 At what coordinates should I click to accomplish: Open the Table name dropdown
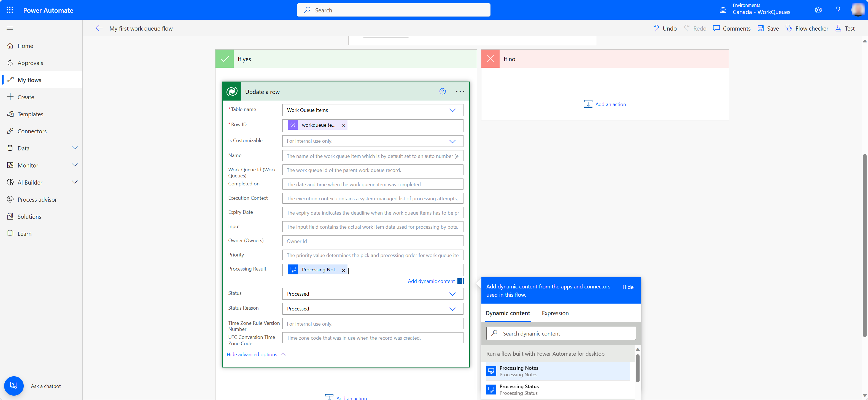[x=453, y=110]
